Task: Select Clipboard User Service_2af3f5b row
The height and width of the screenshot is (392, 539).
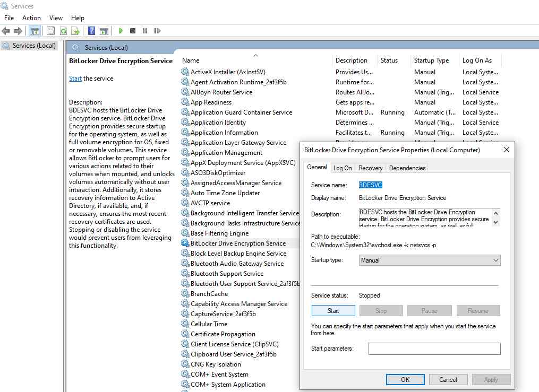Action: point(240,354)
